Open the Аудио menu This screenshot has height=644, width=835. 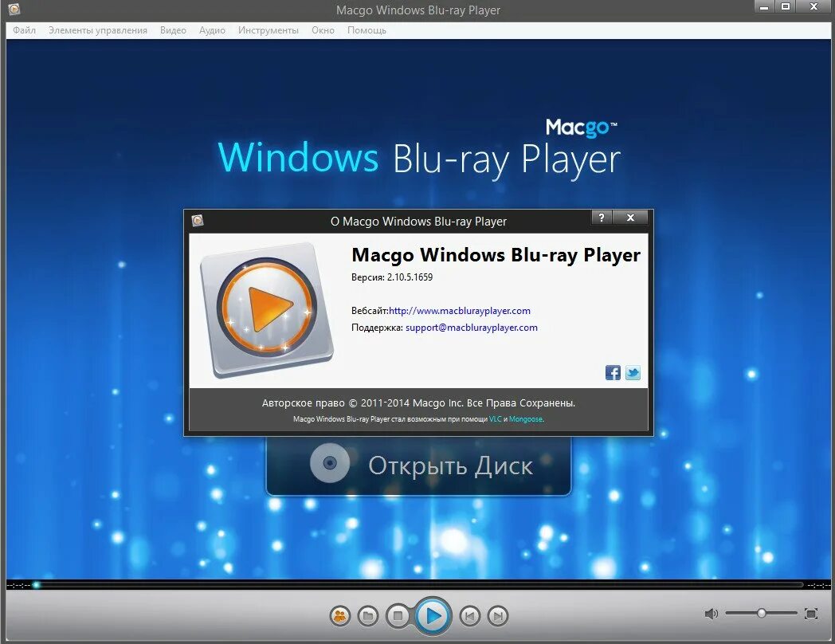212,30
